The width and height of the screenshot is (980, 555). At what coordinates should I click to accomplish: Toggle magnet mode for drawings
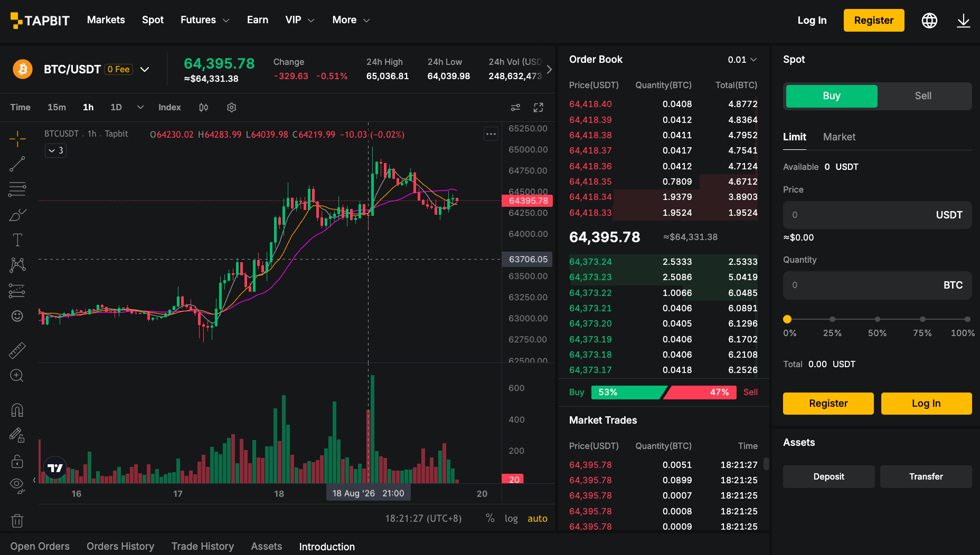(17, 410)
